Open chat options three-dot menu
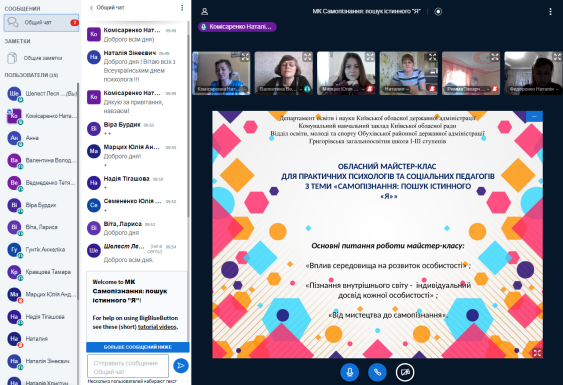 coord(182,8)
